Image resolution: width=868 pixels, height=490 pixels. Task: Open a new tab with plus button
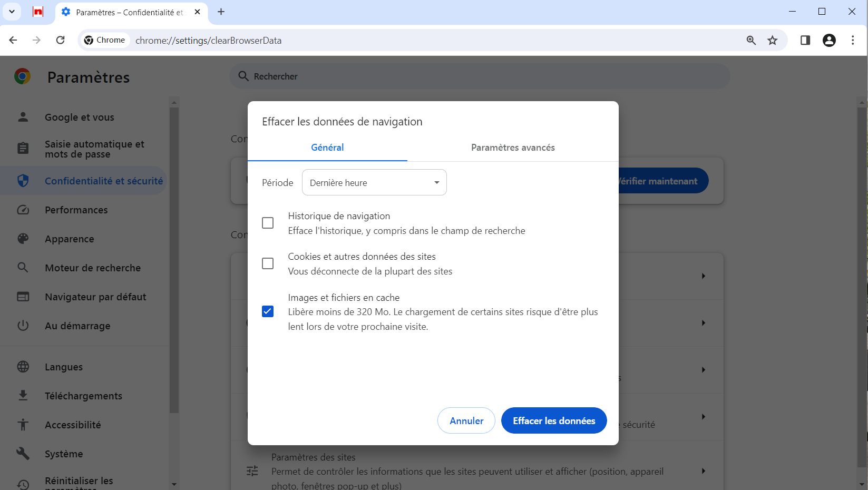point(221,12)
